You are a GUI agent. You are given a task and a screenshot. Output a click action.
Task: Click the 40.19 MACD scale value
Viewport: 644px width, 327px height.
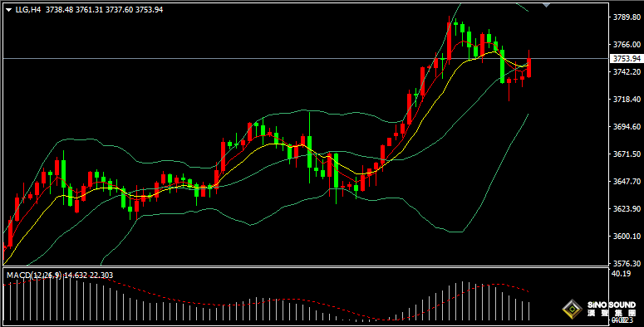[x=621, y=274]
